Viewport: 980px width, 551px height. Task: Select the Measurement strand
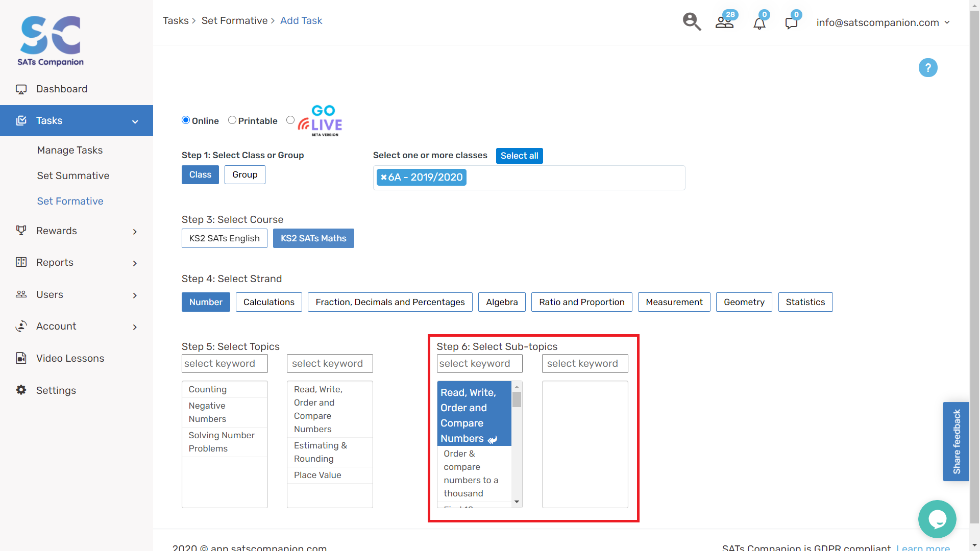674,302
